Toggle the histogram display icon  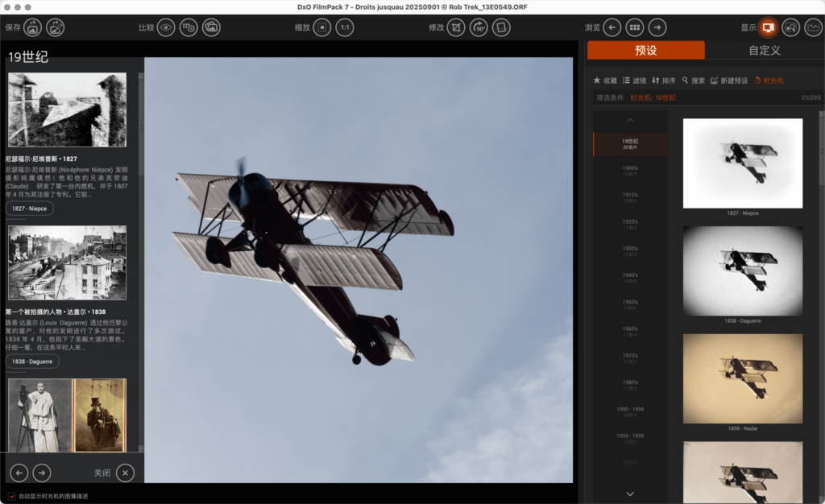(x=814, y=27)
